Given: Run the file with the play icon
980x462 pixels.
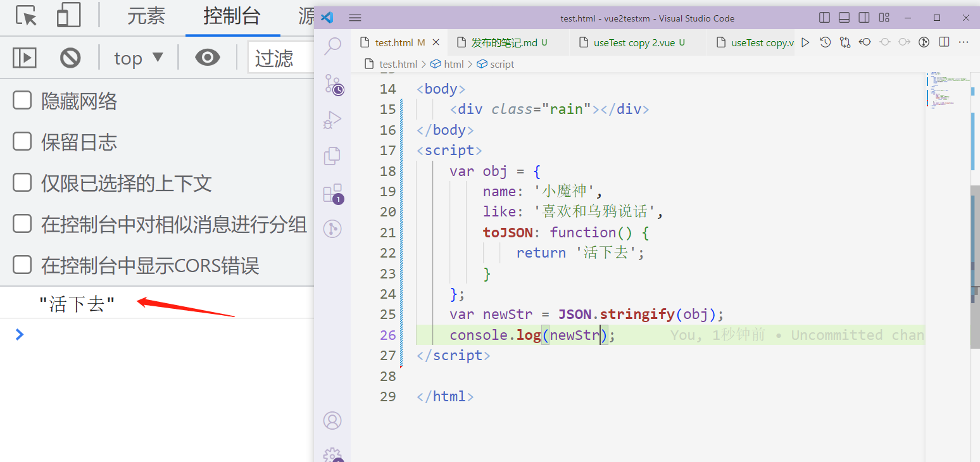Looking at the screenshot, I should [x=805, y=42].
